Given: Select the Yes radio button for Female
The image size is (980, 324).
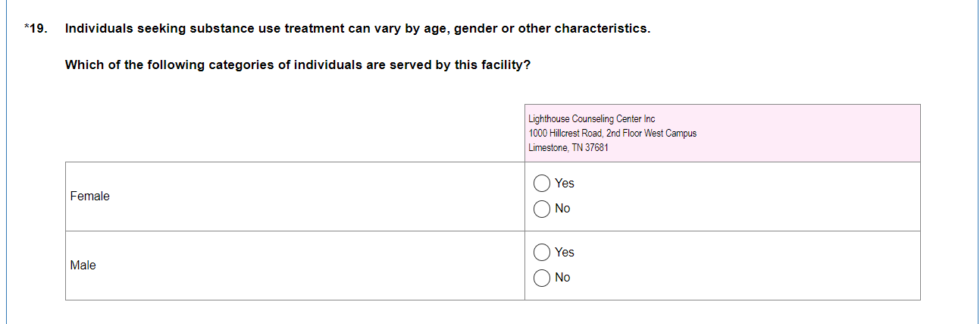Looking at the screenshot, I should tap(542, 184).
